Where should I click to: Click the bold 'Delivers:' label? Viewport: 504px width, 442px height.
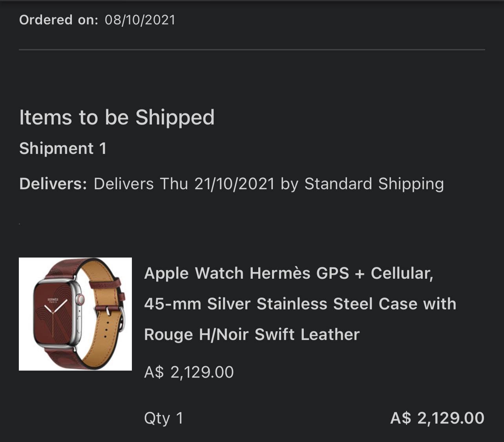(x=53, y=184)
